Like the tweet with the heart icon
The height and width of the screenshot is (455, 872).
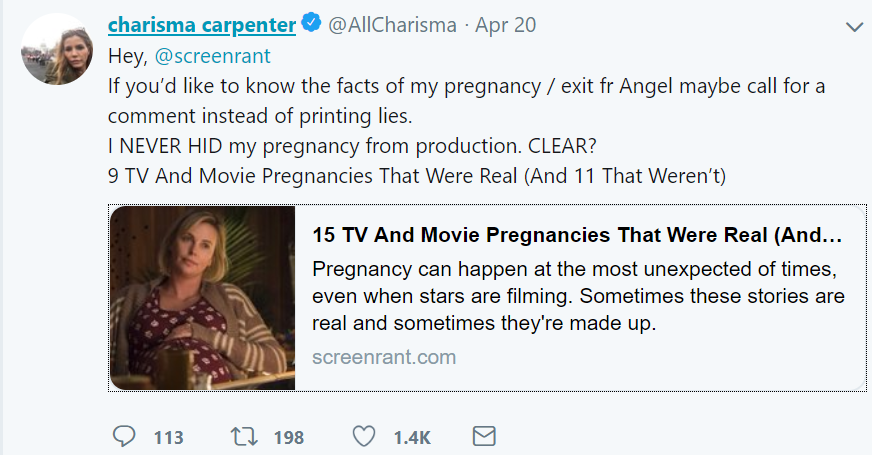(x=365, y=437)
